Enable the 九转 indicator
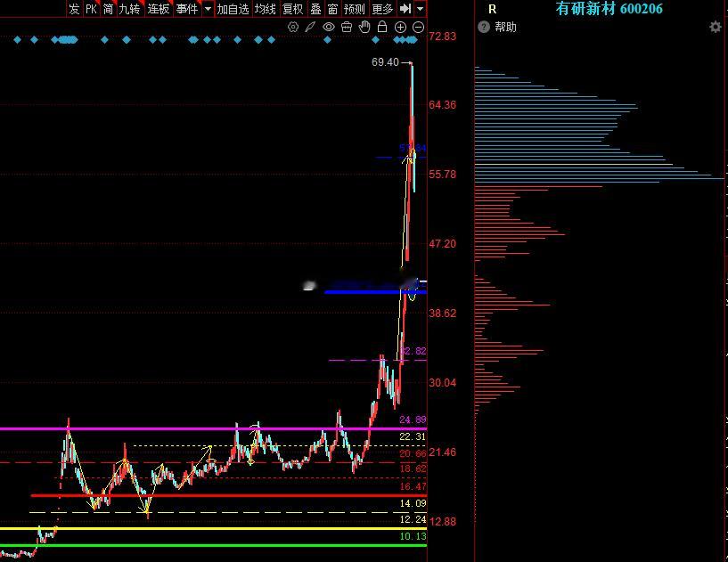 (x=129, y=9)
